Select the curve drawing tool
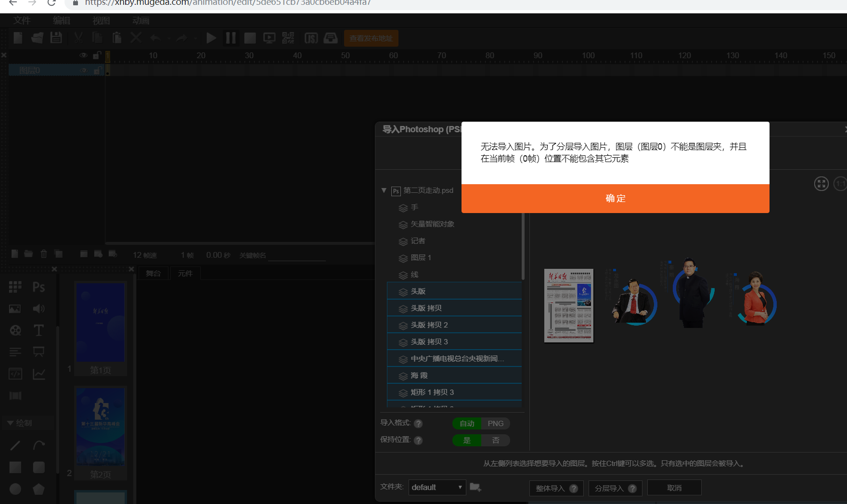Image resolution: width=847 pixels, height=504 pixels. pos(39,445)
